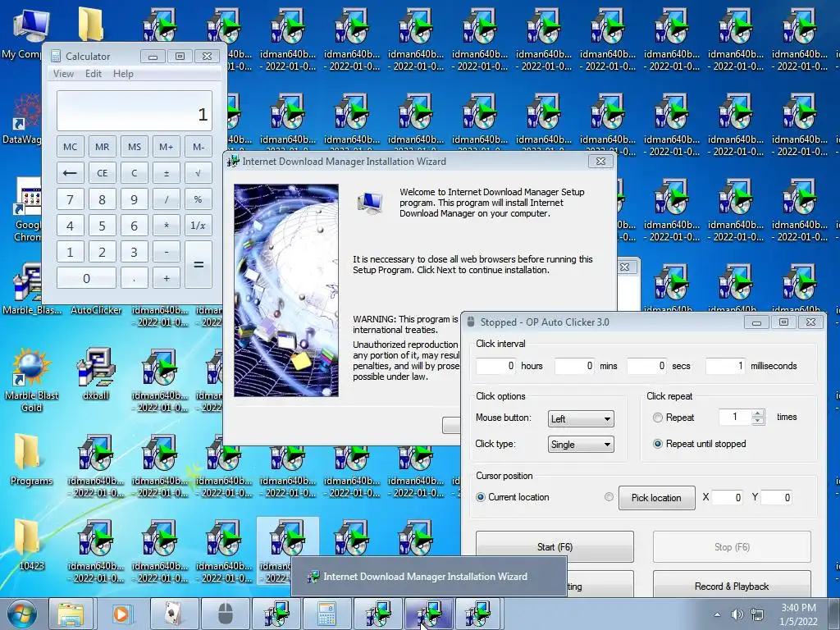The image size is (840, 630).
Task: Click digit 7 in Calculator
Action: pos(70,199)
